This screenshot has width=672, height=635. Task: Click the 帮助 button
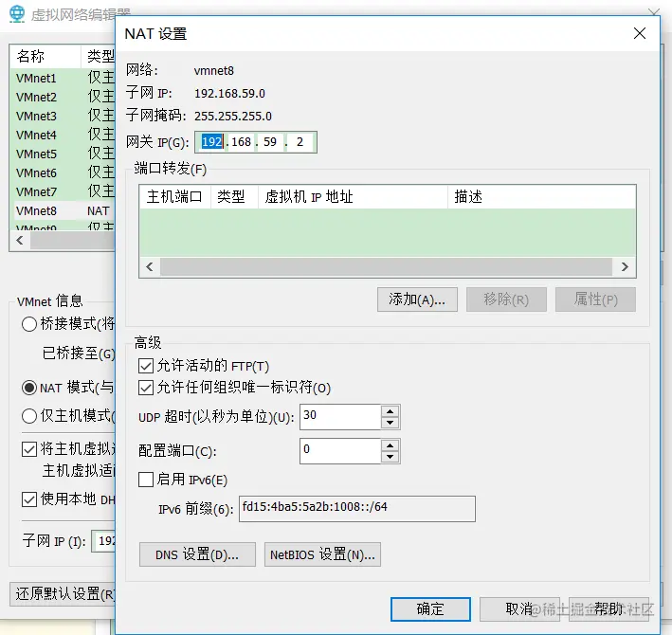608,608
